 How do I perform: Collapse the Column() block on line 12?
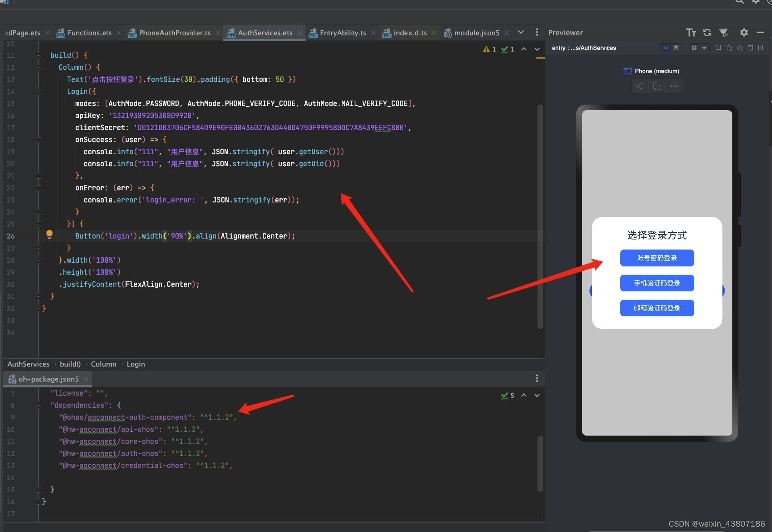click(38, 67)
